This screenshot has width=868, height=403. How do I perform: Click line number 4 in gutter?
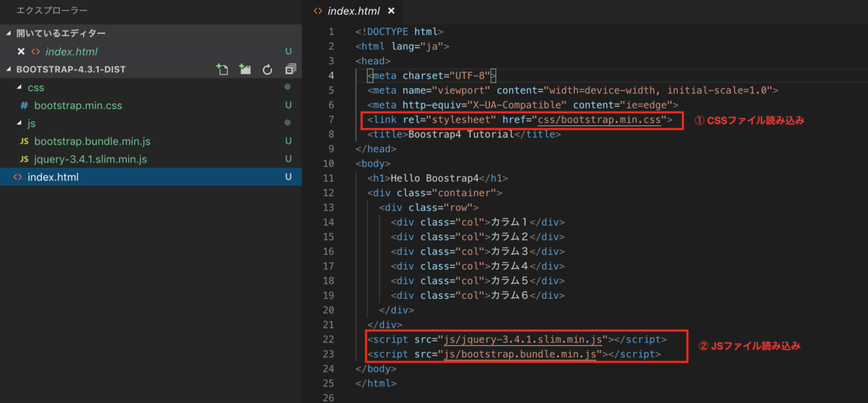click(331, 75)
